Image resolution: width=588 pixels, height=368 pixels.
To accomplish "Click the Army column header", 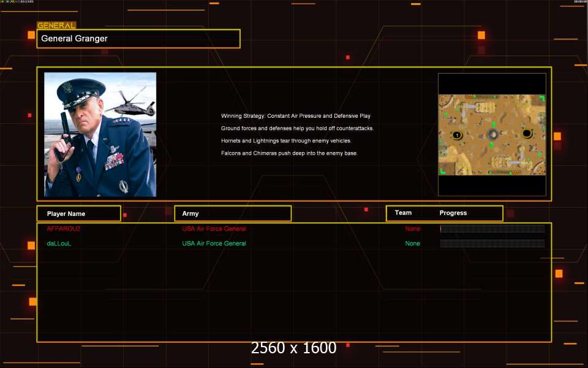I will [x=233, y=213].
